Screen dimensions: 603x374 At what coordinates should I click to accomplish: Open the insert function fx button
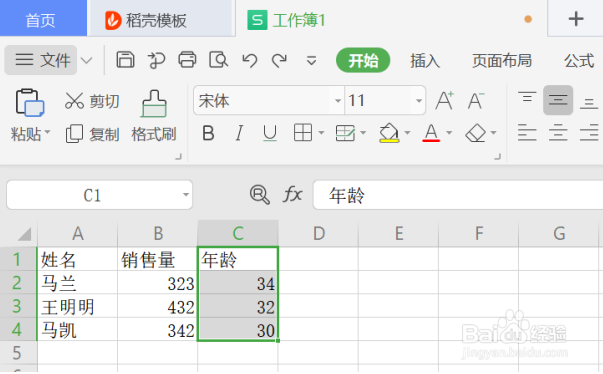(292, 194)
